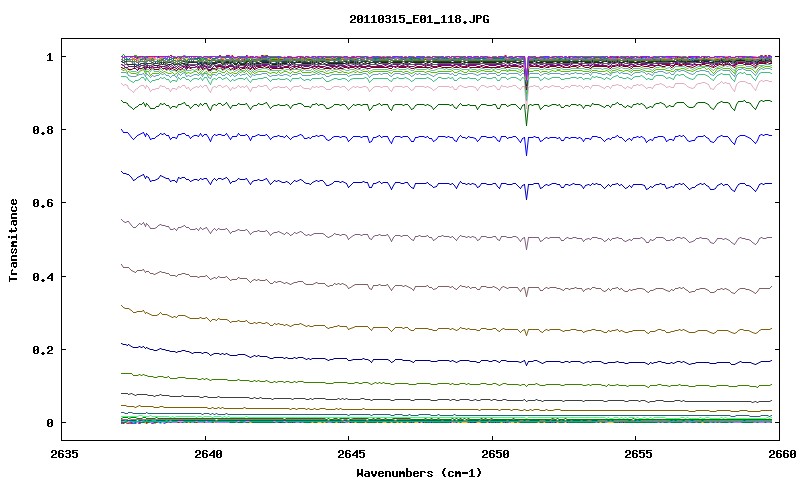Click x-axis tick label 2660
Viewport: 800px width, 480px height.
[x=782, y=454]
